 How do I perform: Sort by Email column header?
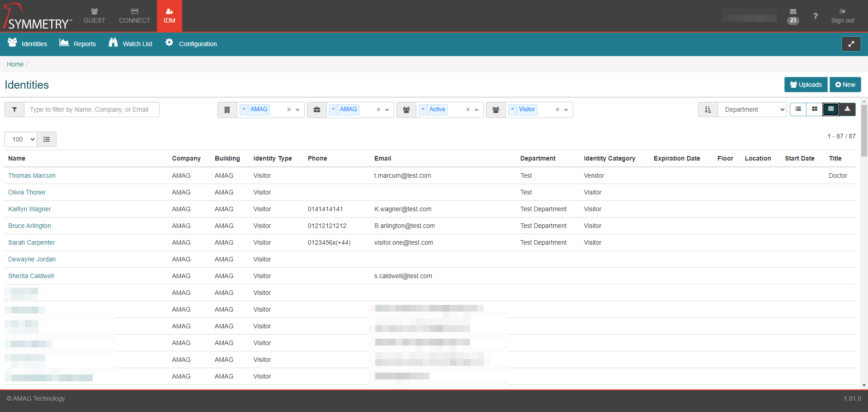pyautogui.click(x=382, y=158)
